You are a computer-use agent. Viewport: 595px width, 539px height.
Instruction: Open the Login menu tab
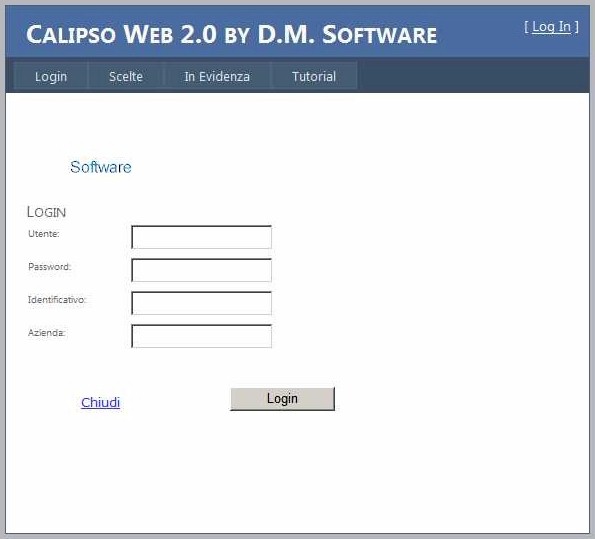click(x=51, y=76)
